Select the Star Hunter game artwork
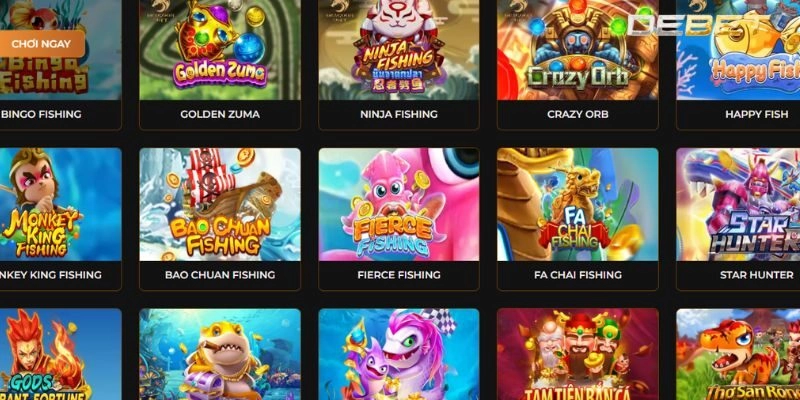 click(x=738, y=205)
